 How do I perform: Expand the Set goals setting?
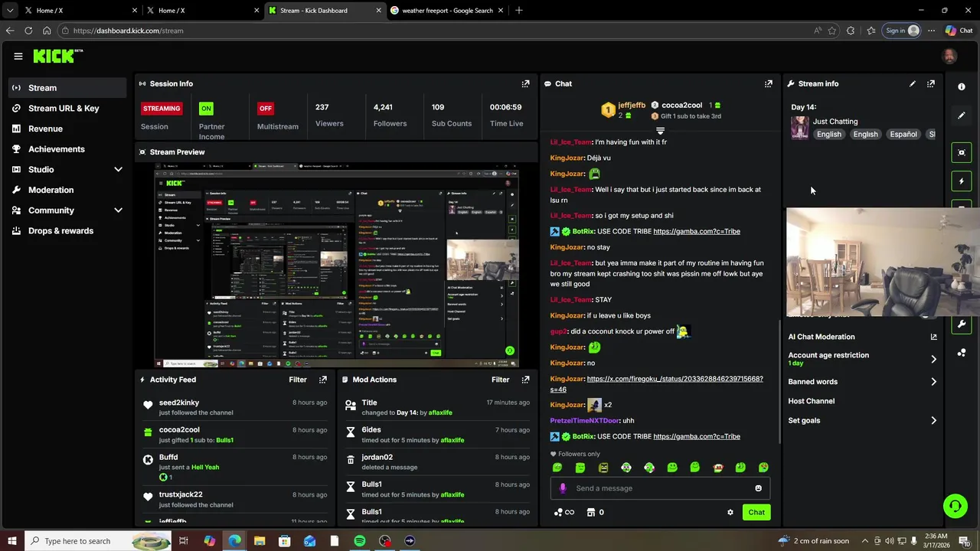point(862,420)
